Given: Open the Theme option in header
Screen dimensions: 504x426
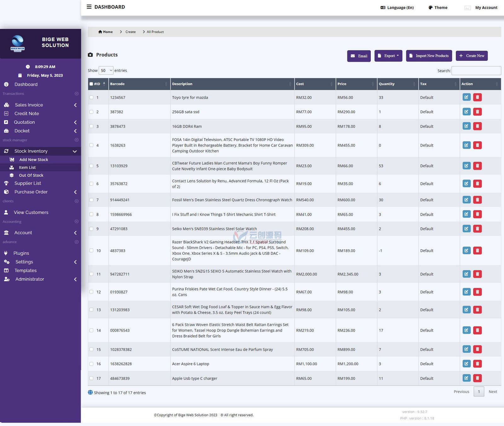Looking at the screenshot, I should [x=438, y=8].
